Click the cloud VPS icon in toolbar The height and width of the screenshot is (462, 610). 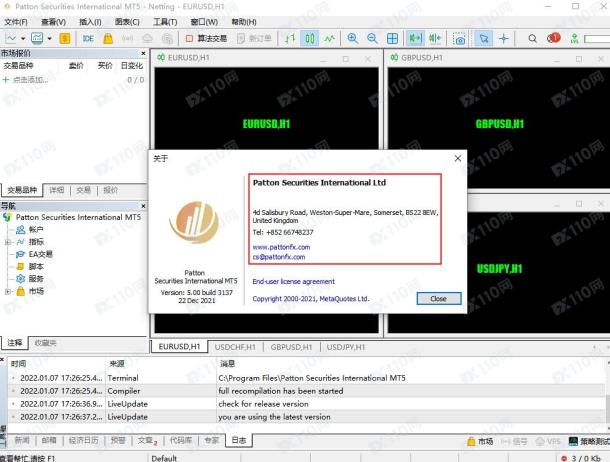pyautogui.click(x=147, y=38)
